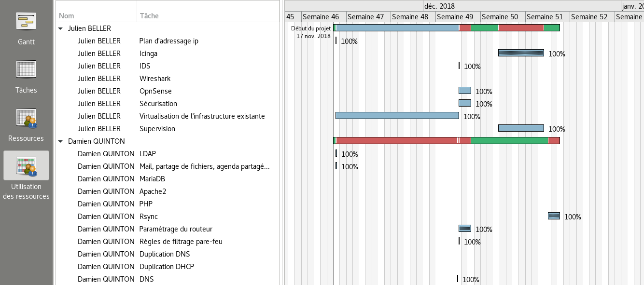Collapse the Julien BELLER resource group
This screenshot has height=285, width=644.
pos(61,28)
